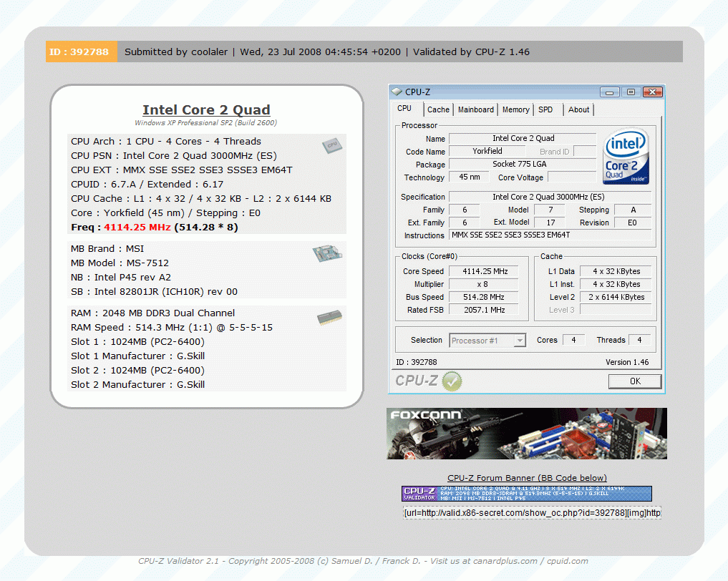Click the Instructions field MMX SSE SSE2
The image size is (728, 581).
(x=550, y=235)
